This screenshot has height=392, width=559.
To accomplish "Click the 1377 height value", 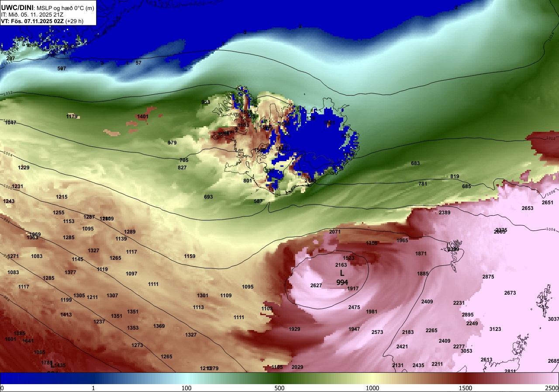I will click(x=70, y=272).
